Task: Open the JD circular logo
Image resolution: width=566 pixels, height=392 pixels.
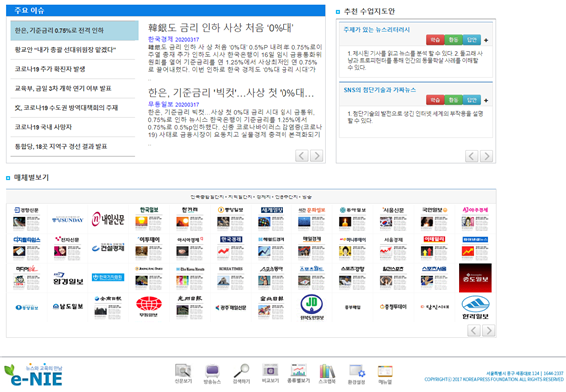Action: [x=312, y=307]
